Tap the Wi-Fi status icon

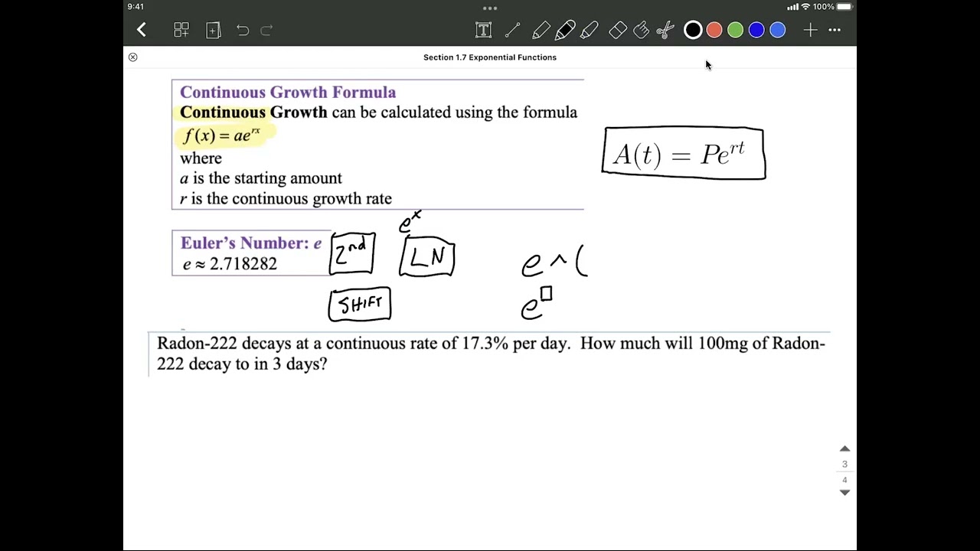tap(805, 7)
